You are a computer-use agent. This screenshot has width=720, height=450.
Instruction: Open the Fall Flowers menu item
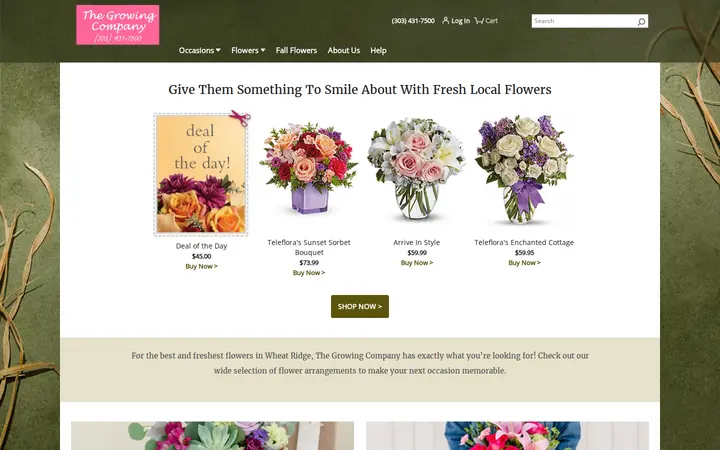coord(296,50)
